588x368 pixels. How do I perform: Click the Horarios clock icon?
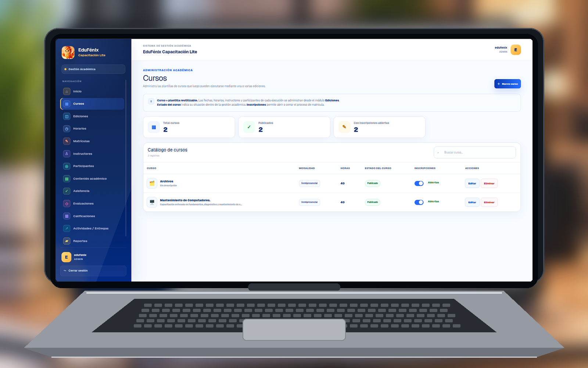pyautogui.click(x=67, y=129)
